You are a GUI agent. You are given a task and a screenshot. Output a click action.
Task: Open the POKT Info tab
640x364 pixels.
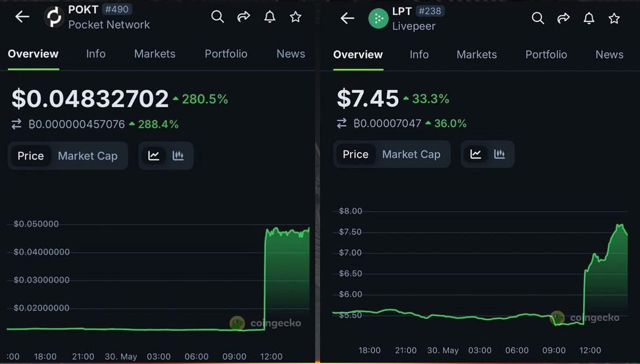(96, 54)
